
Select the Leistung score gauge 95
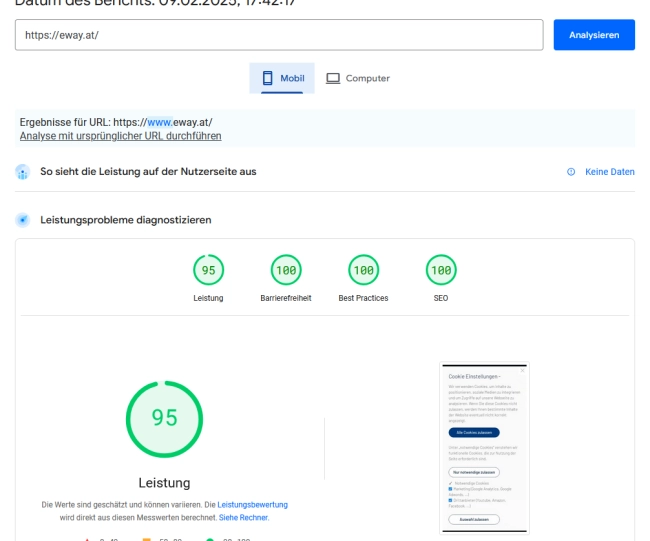209,270
